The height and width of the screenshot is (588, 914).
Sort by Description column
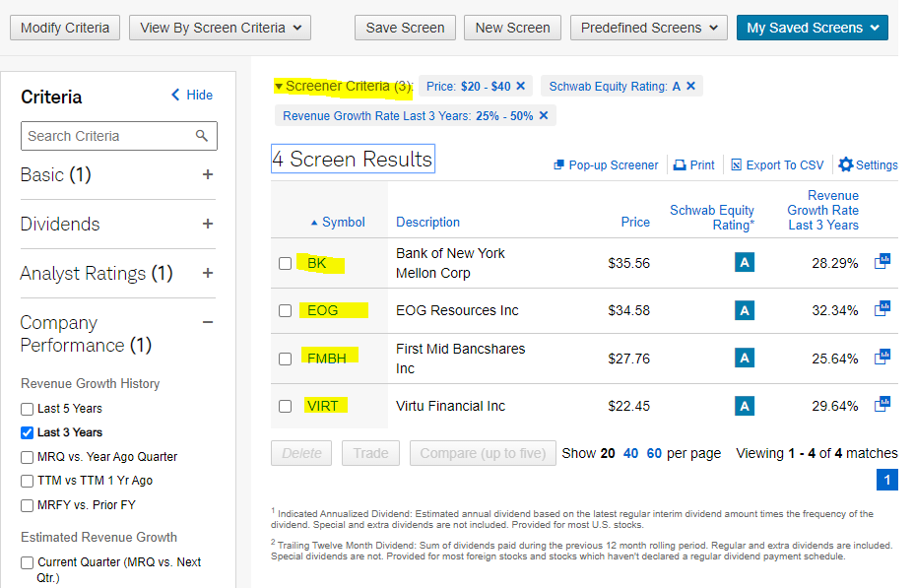tap(427, 222)
